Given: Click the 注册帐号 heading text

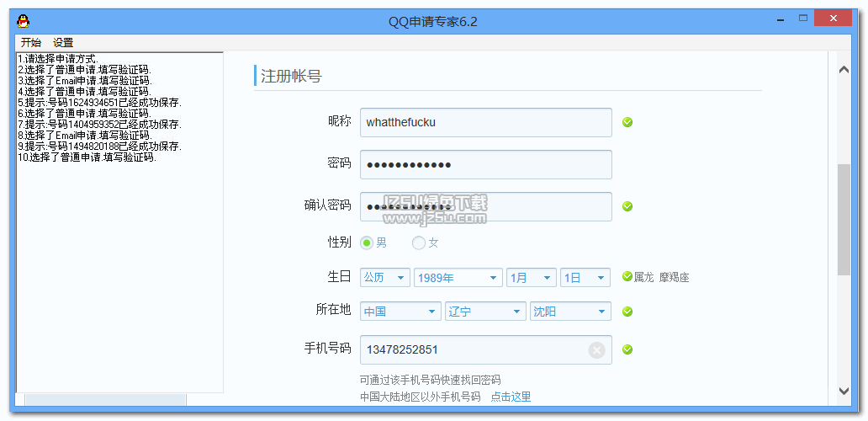Looking at the screenshot, I should 291,77.
